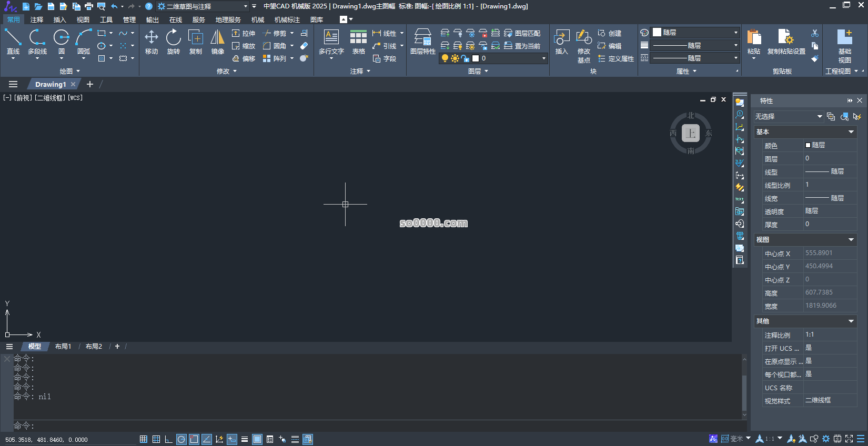Activate the Rotate (旋转) tool

click(x=174, y=42)
